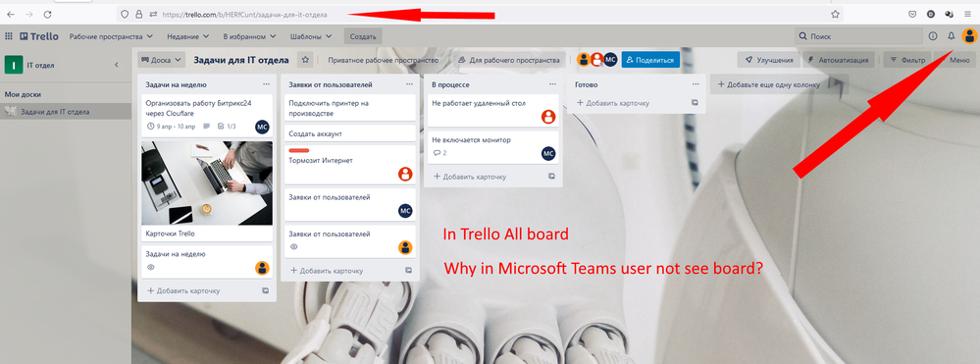This screenshot has height=364, width=980.
Task: Go to the Trello home logo
Action: click(x=39, y=36)
